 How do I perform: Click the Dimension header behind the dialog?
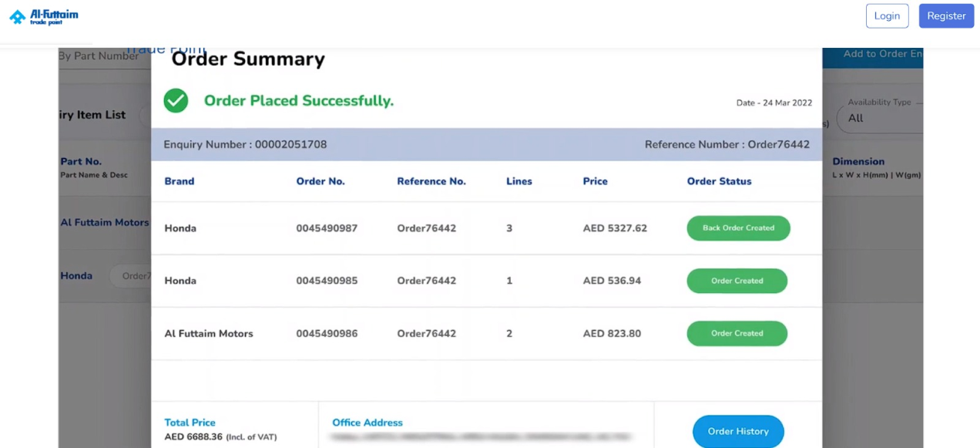coord(858,161)
